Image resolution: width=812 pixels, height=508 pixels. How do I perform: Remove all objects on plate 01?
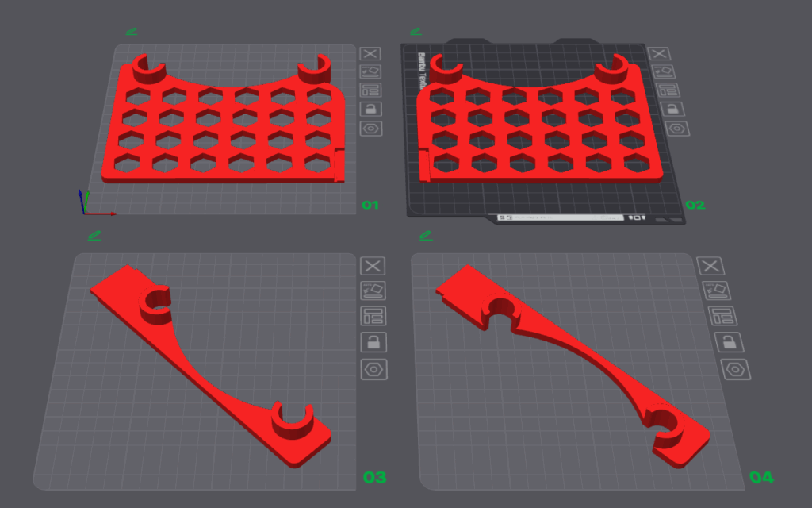coord(370,53)
